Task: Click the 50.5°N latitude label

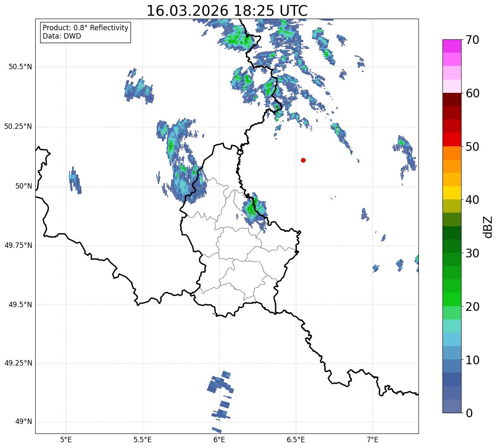Action: (20, 67)
